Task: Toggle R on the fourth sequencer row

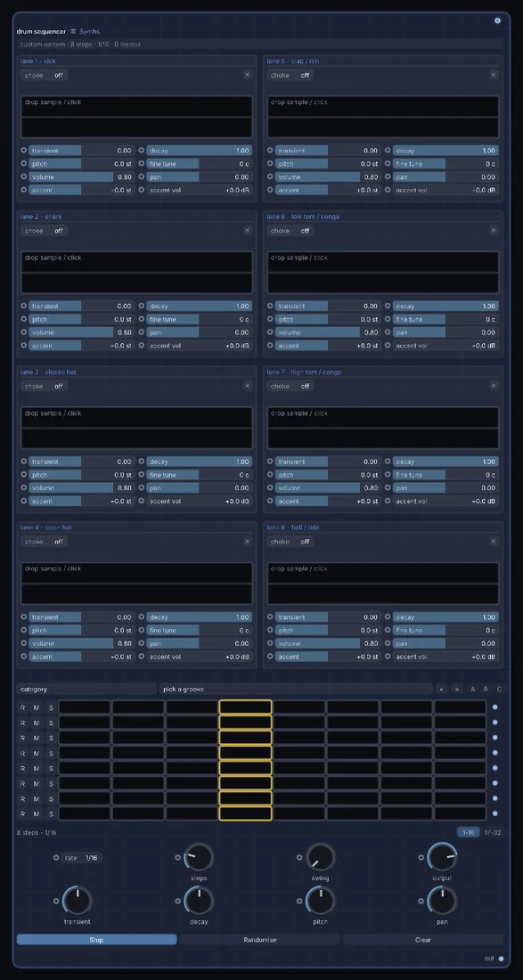Action: (x=22, y=753)
